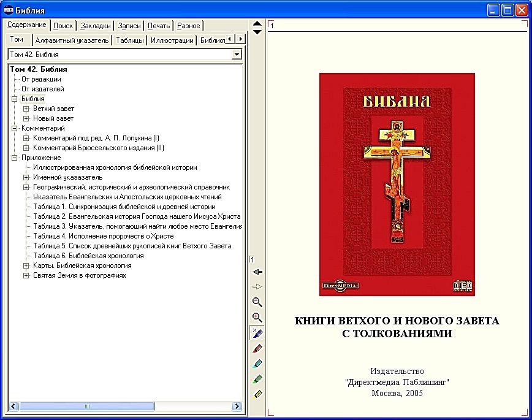
Task: Open the Печать tab
Action: 159,26
